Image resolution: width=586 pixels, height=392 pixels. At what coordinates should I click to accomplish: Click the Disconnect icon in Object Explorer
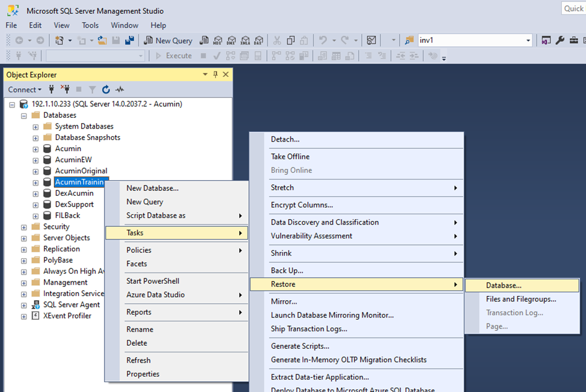65,89
